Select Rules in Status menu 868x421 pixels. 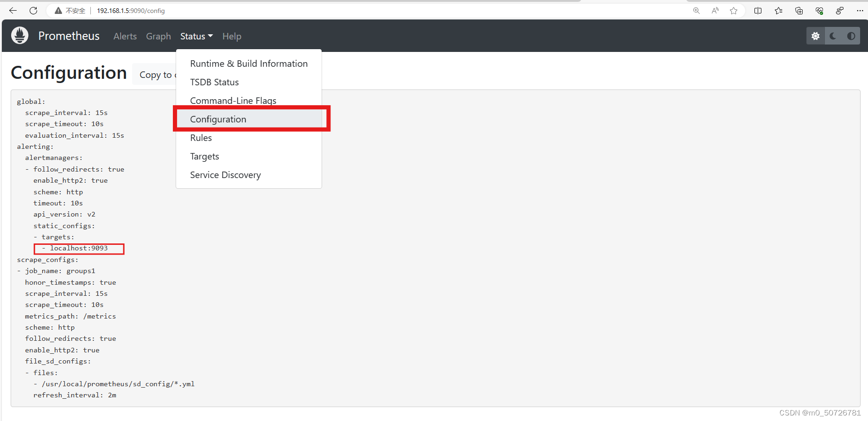coord(249,138)
